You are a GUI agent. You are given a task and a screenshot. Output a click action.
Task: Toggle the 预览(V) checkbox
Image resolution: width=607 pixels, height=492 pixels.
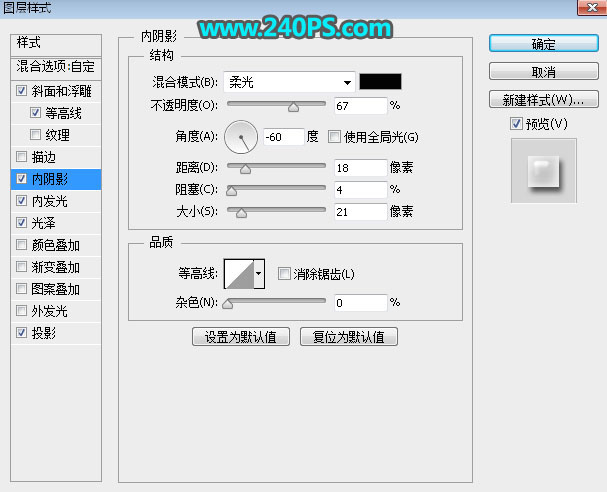coord(516,124)
